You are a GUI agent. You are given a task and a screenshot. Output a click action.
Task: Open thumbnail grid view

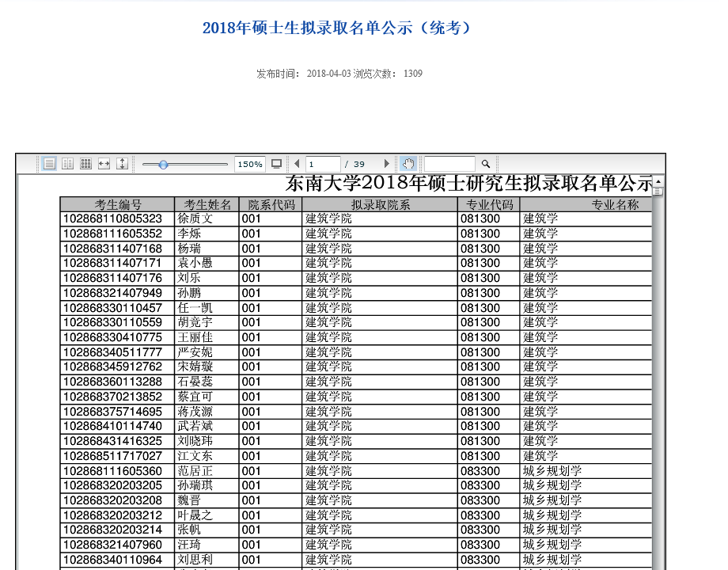coord(86,164)
